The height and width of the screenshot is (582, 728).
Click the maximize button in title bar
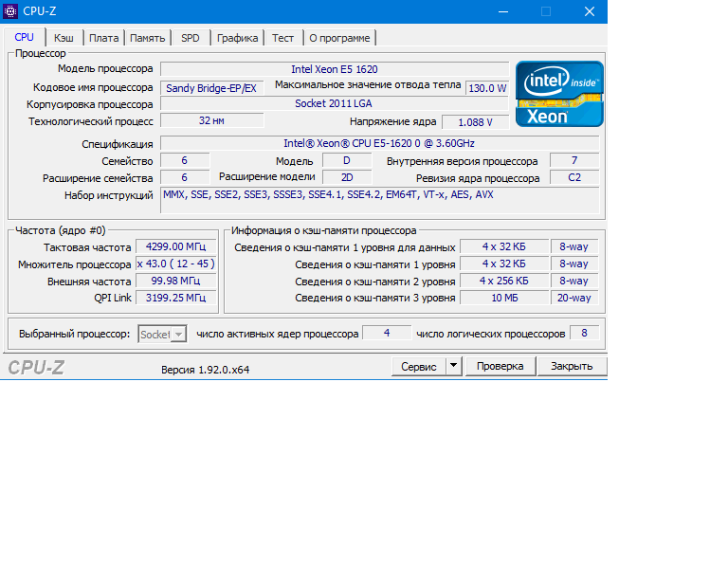[x=546, y=11]
